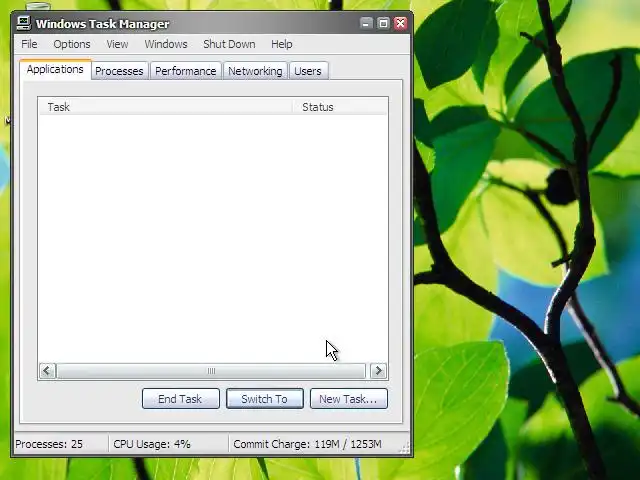
Task: Switch to the Performance tab
Action: point(186,71)
